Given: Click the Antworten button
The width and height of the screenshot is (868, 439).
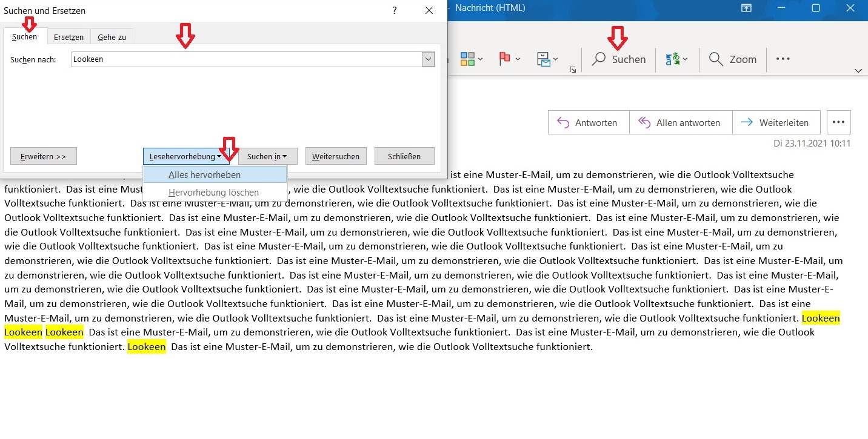Looking at the screenshot, I should click(x=589, y=122).
